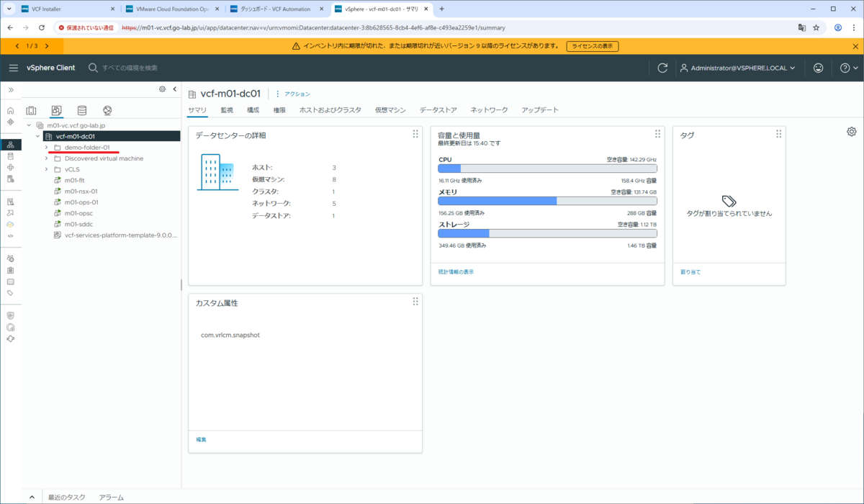Open the Tags icon in left sidebar
This screenshot has height=504, width=864.
(x=11, y=293)
